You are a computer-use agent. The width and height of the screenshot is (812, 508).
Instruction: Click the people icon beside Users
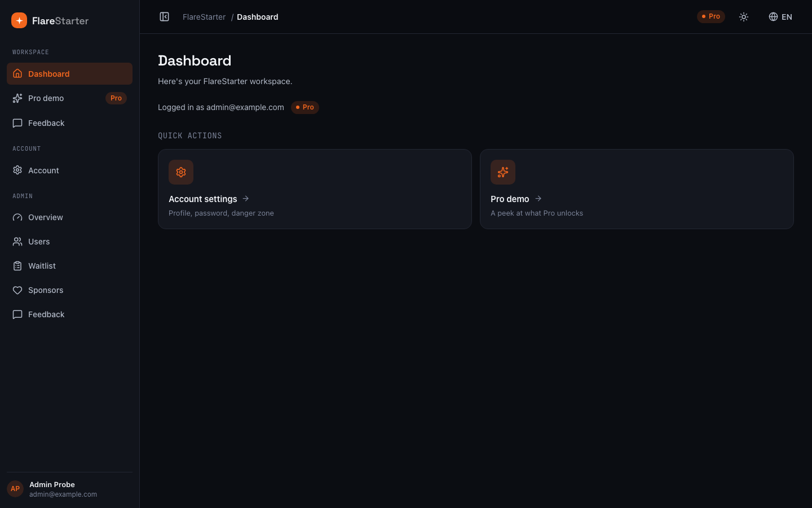(17, 242)
